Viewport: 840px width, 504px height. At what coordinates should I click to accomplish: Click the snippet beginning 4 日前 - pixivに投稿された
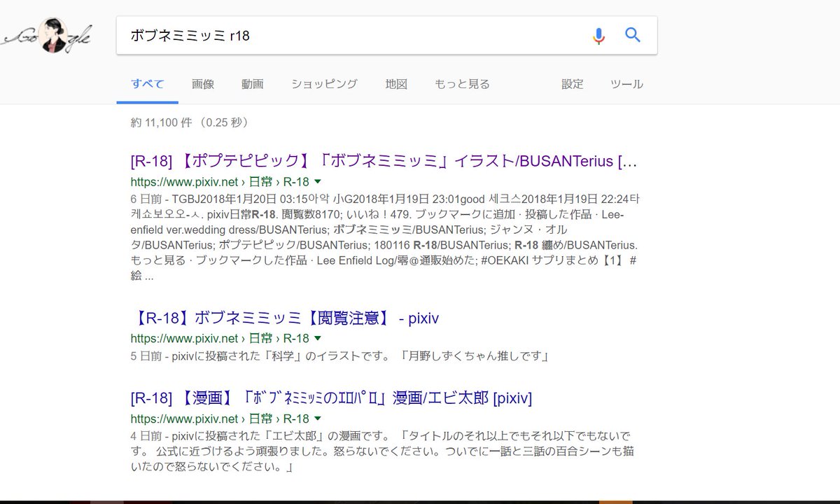pyautogui.click(x=384, y=451)
